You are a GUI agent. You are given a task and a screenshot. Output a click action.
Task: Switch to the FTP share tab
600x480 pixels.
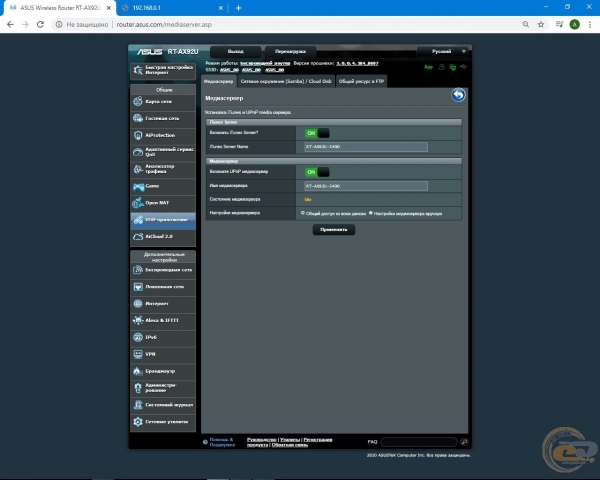pos(361,81)
